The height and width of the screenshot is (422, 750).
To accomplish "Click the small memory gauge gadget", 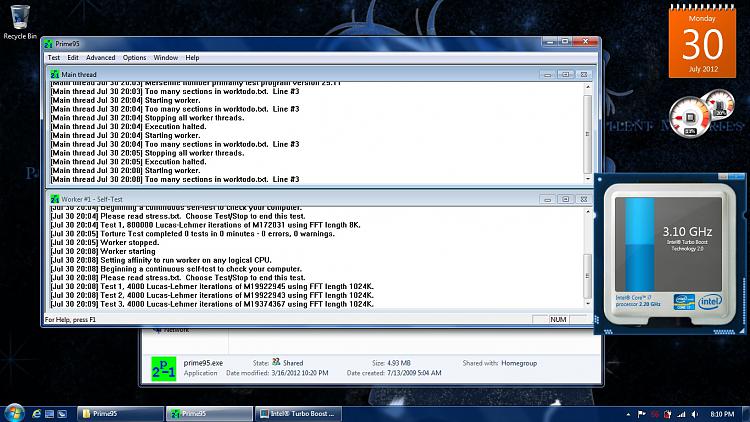I will point(719,104).
